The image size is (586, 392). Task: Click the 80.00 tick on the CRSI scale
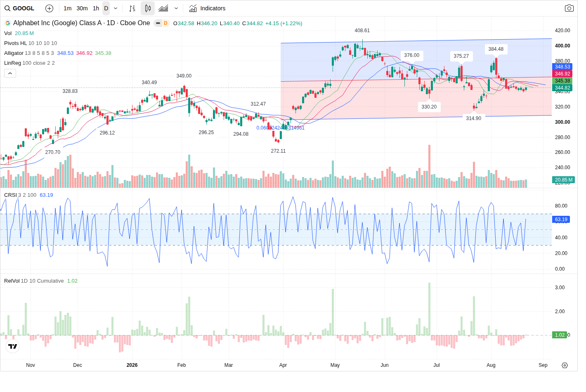point(561,206)
